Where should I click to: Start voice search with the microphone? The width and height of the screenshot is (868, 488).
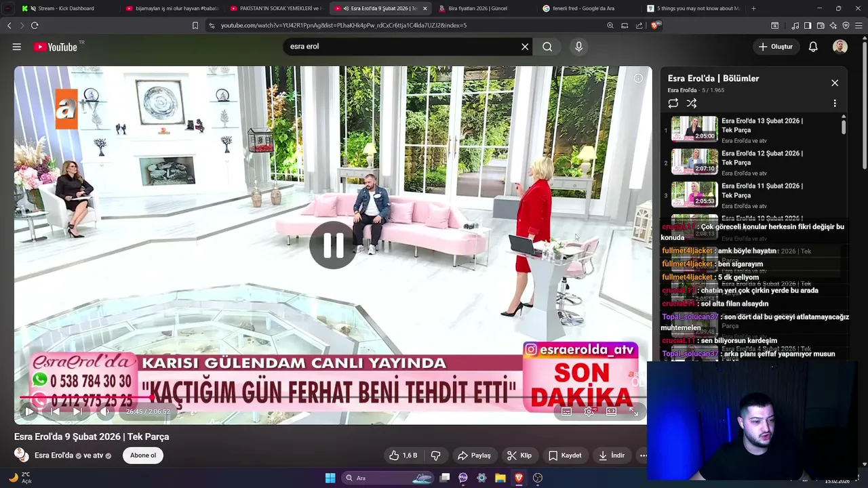point(578,47)
